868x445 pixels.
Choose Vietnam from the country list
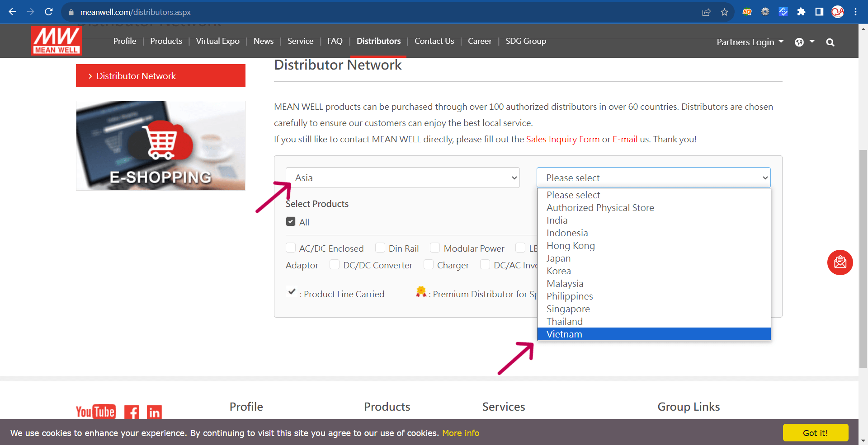tap(654, 334)
